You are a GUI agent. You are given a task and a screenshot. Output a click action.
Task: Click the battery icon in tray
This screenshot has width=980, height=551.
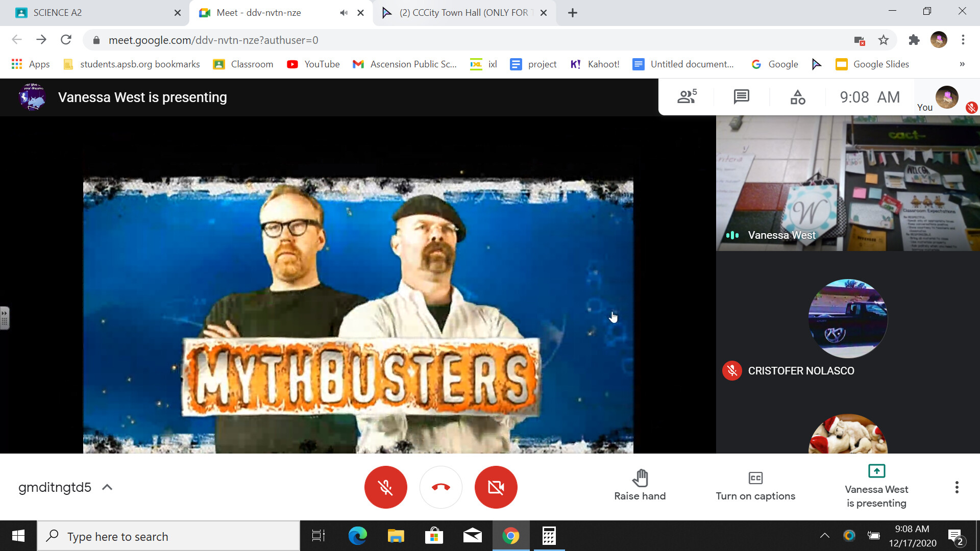click(x=874, y=536)
